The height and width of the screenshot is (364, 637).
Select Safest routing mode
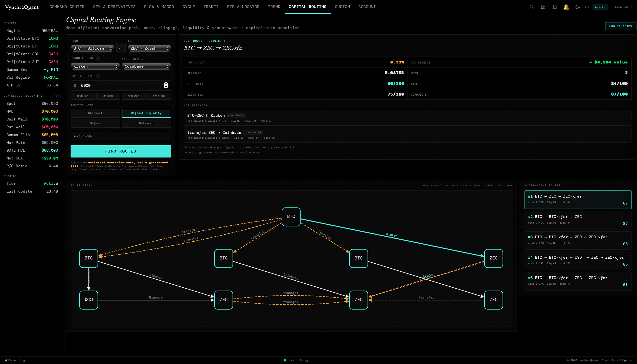95,123
